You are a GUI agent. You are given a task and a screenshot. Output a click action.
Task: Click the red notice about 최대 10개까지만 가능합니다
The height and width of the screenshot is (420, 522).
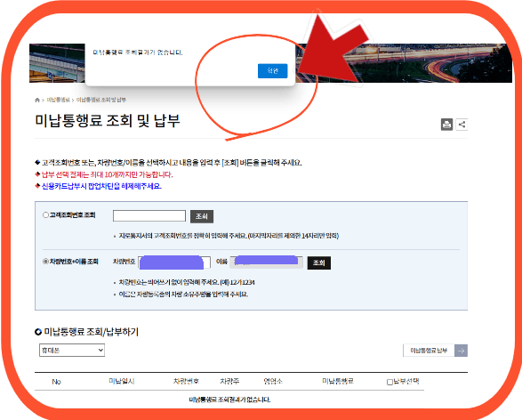(108, 174)
